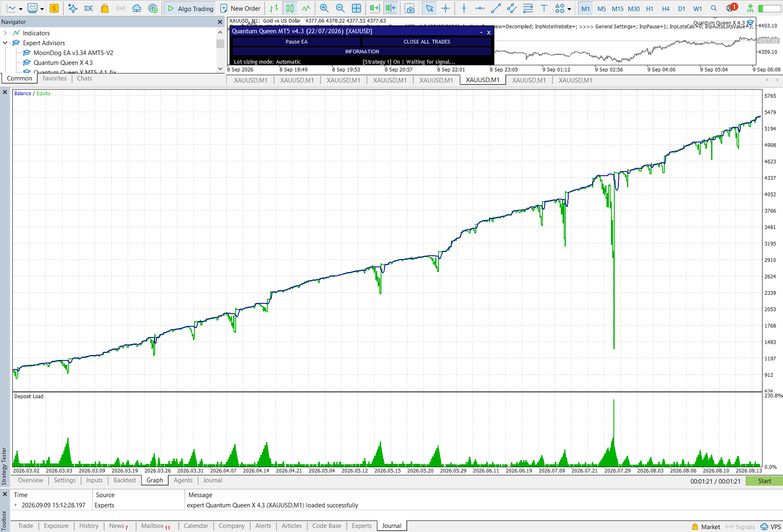Close the Strategy Tester panel
783x532 pixels.
click(5, 92)
